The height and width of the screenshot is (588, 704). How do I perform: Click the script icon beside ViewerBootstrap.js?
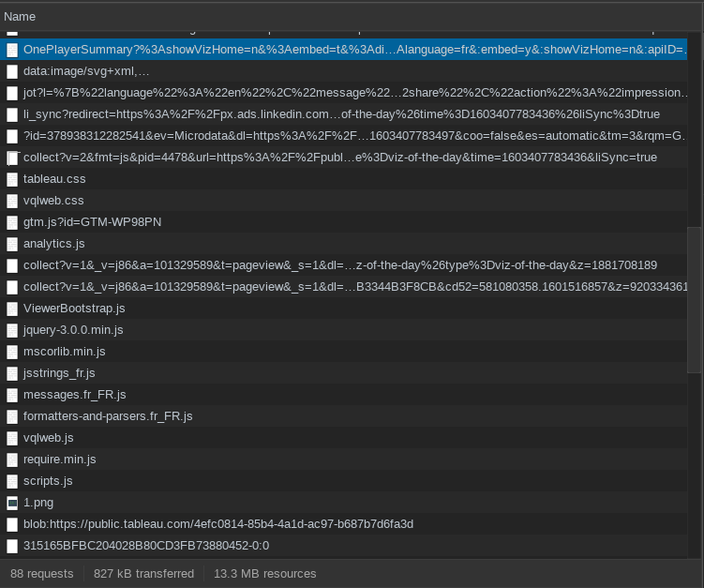(x=12, y=309)
